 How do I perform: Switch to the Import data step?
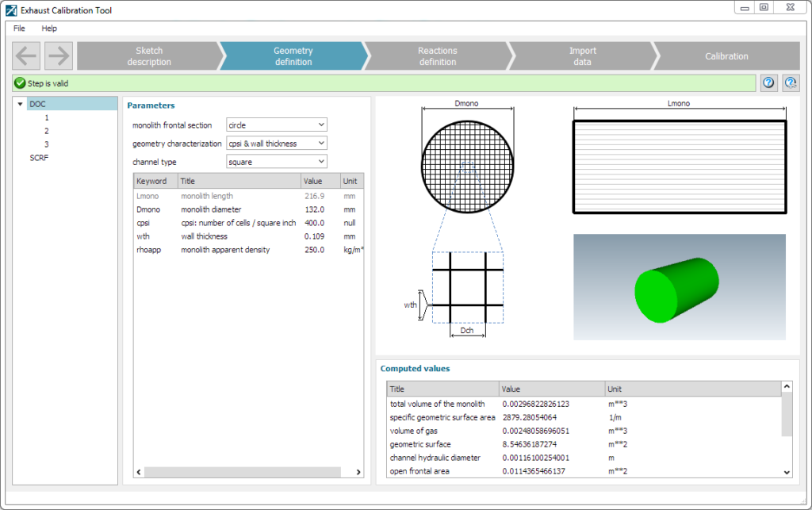click(x=582, y=55)
